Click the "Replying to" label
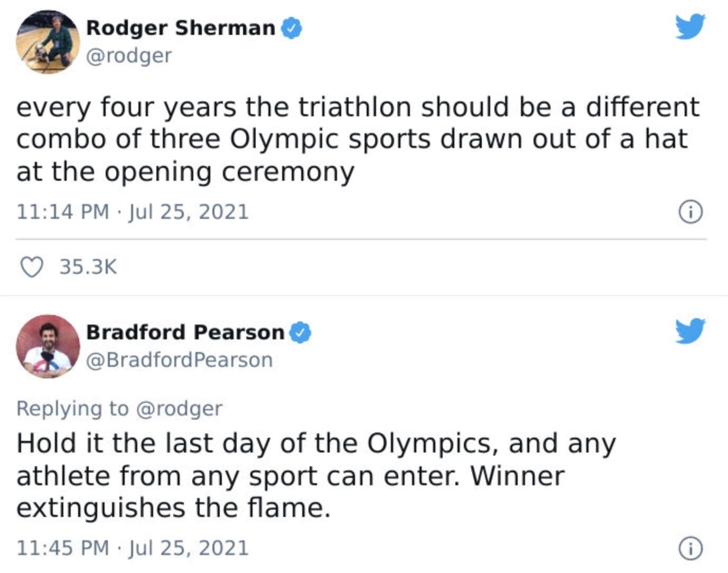 [x=72, y=409]
